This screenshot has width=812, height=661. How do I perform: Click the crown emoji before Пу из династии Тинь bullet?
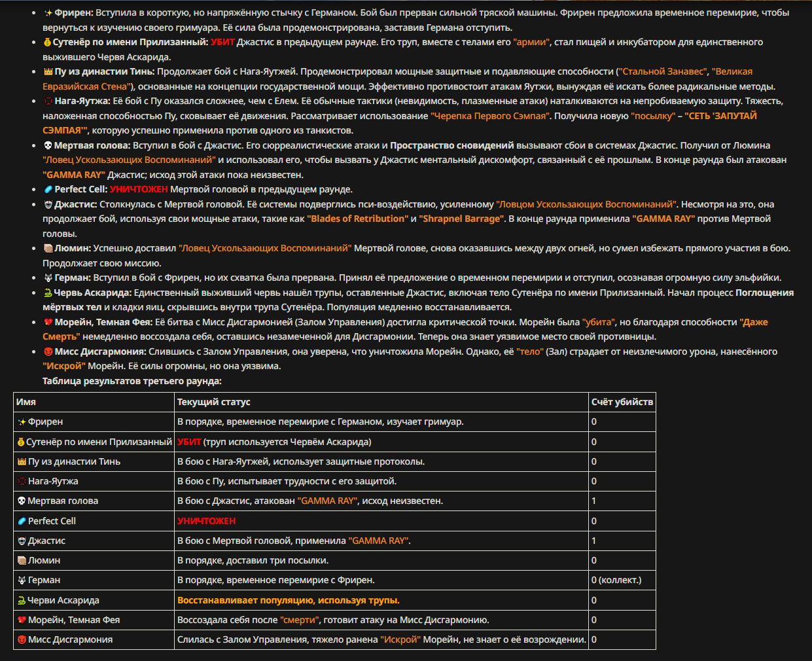(48, 72)
